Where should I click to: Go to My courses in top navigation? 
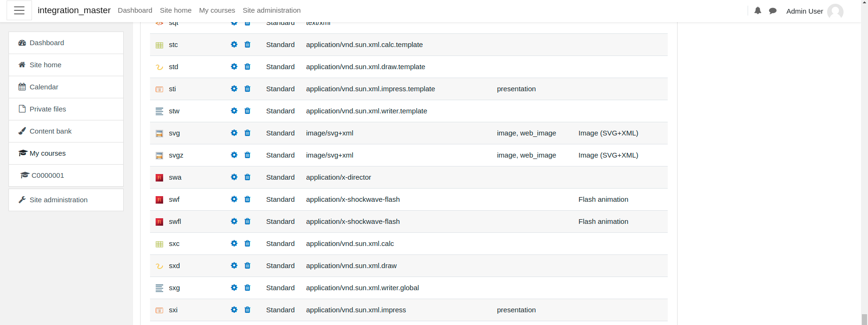pyautogui.click(x=217, y=10)
